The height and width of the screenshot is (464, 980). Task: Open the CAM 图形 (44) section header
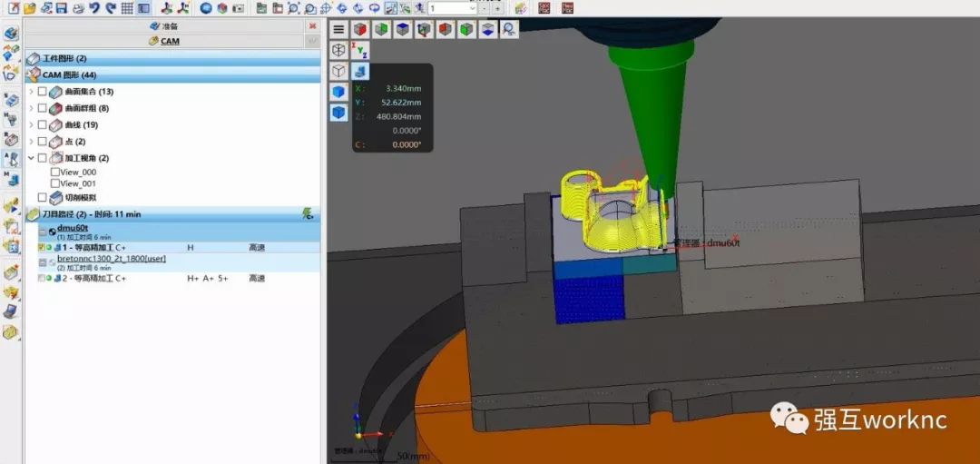click(172, 75)
